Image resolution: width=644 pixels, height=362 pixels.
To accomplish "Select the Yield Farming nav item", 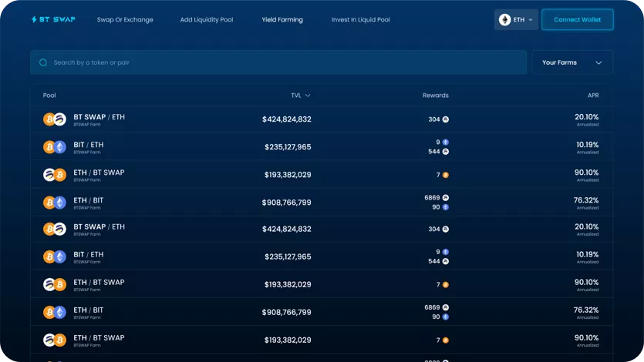I will coord(282,20).
